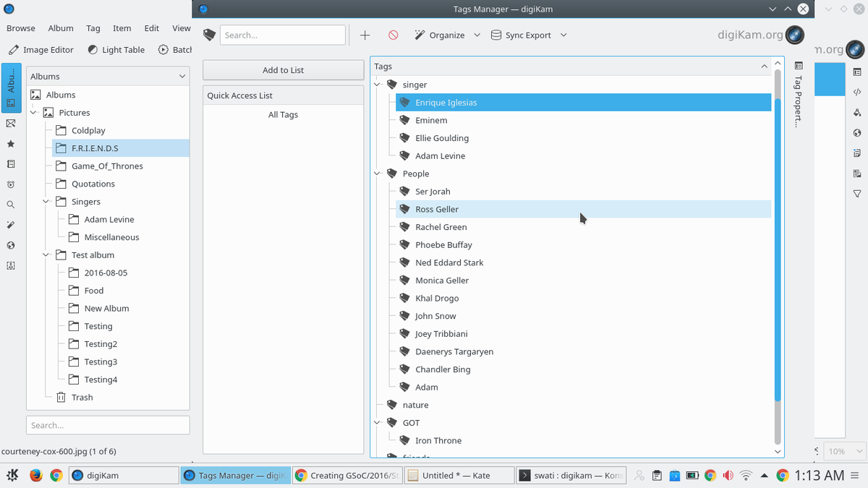Click the add new tag plus icon

pyautogui.click(x=365, y=35)
